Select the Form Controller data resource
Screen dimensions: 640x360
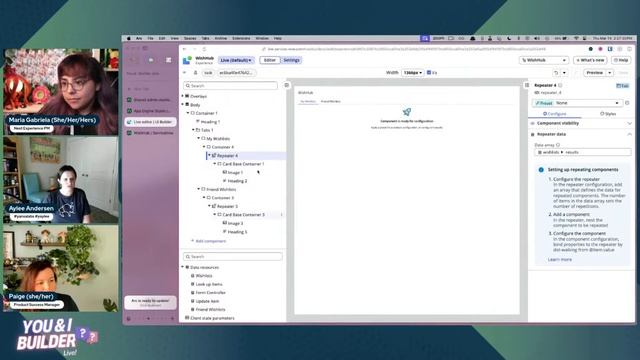(x=211, y=293)
